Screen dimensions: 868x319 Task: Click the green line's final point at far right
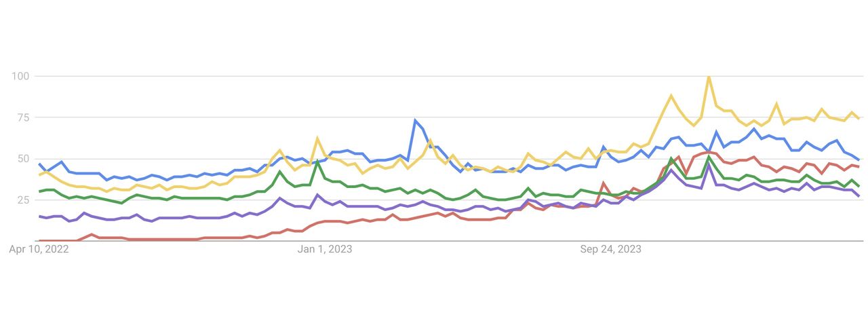[x=859, y=186]
